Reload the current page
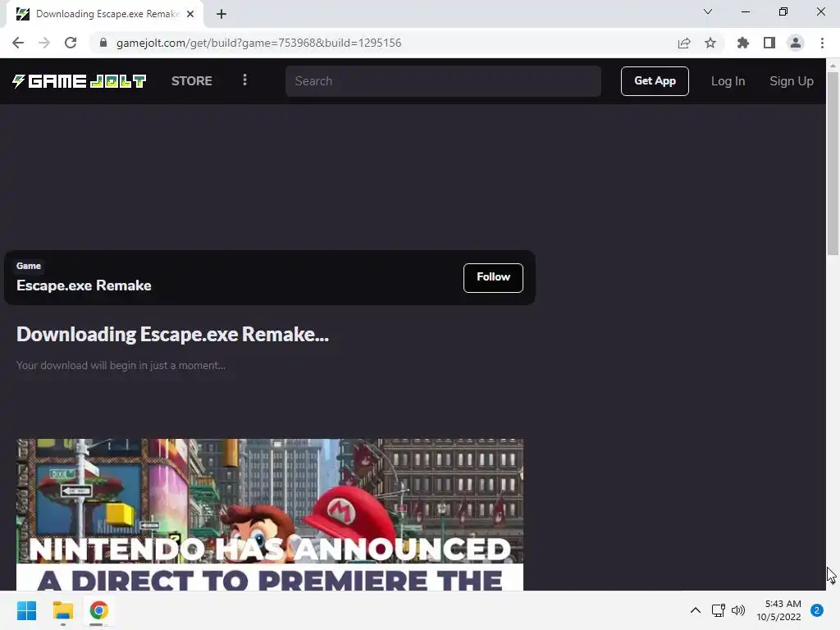840x630 pixels. point(71,43)
